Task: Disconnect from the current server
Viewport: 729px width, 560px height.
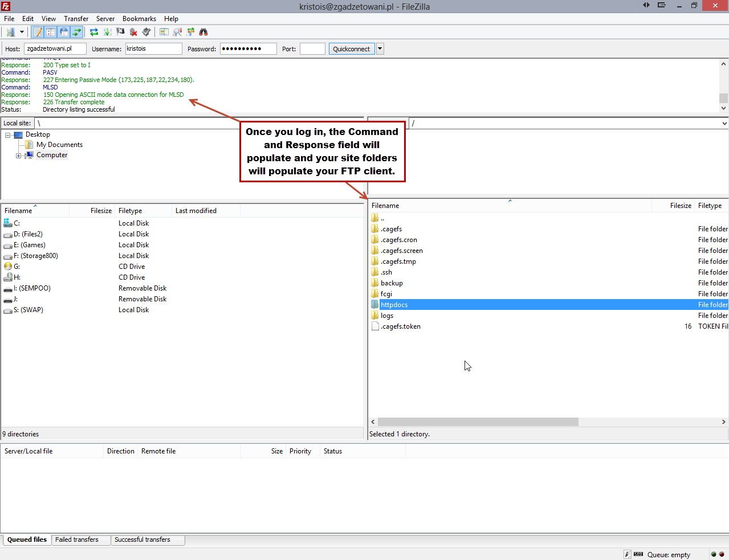Action: (x=133, y=32)
